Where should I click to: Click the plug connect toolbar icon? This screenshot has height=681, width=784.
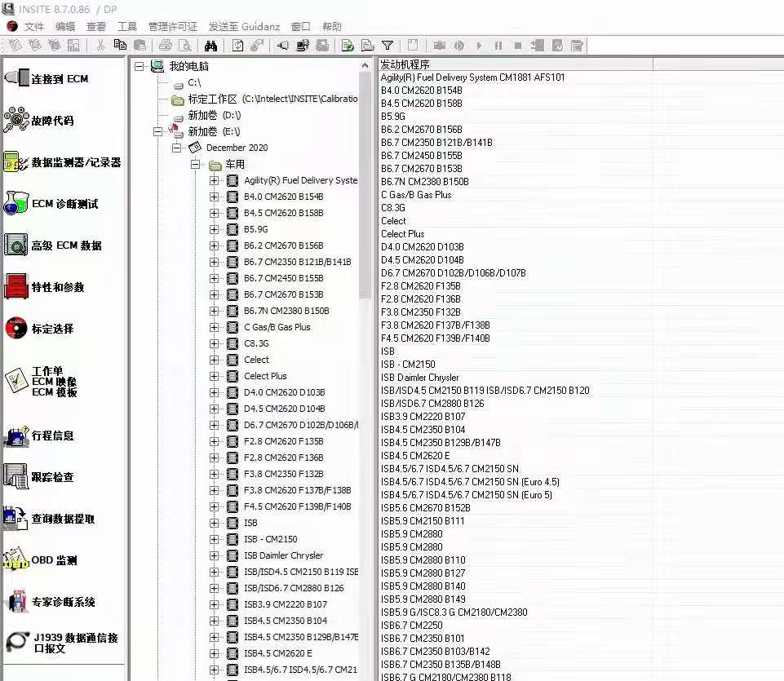point(282,46)
